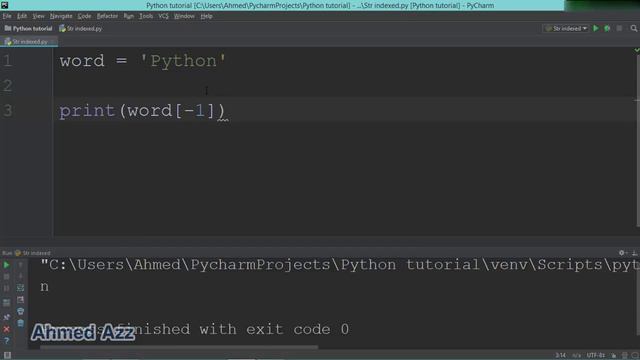The height and width of the screenshot is (360, 640).
Task: Clear console with the trash icon
Action: [x=20, y=323]
